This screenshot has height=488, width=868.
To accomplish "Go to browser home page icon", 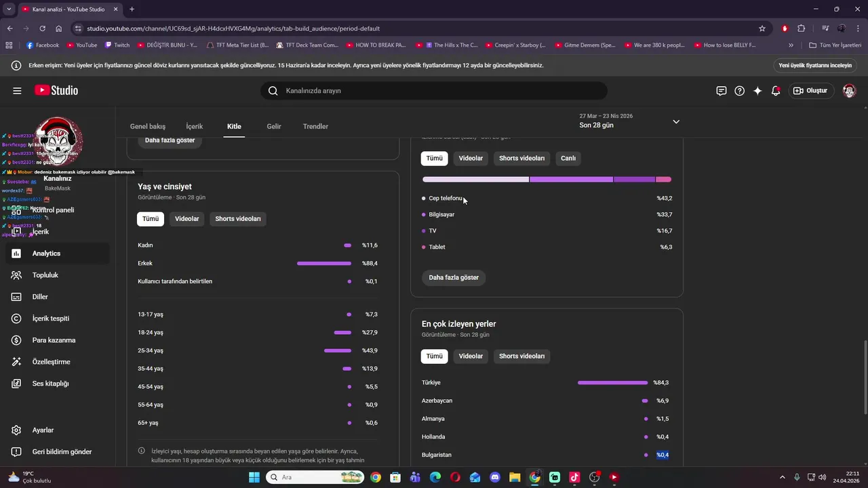I will click(59, 28).
